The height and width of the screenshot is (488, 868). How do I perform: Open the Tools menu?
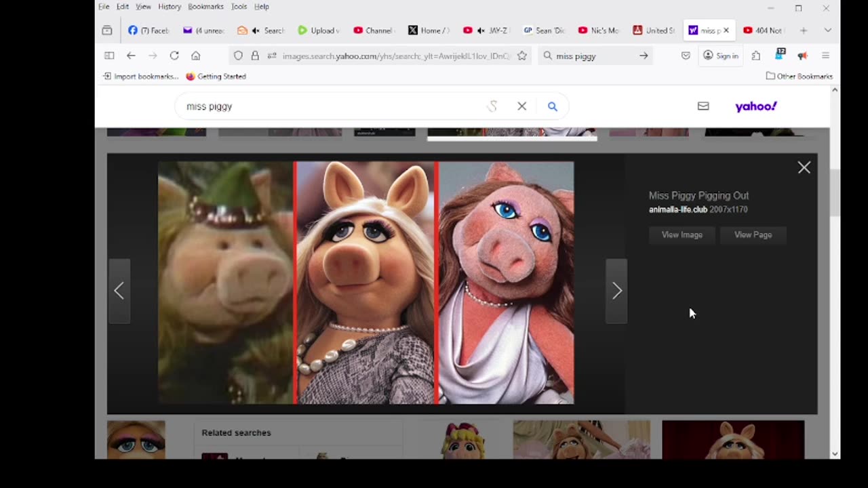pyautogui.click(x=239, y=7)
